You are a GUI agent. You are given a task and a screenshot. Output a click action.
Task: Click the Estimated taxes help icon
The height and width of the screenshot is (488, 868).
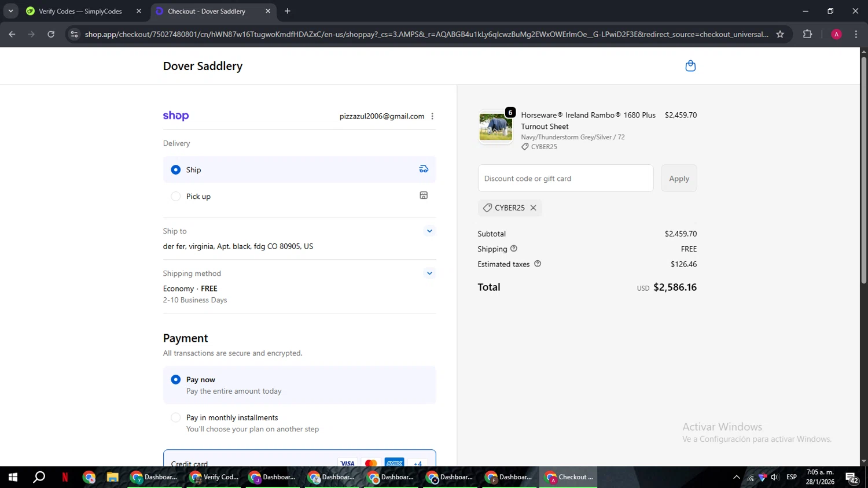pyautogui.click(x=538, y=264)
